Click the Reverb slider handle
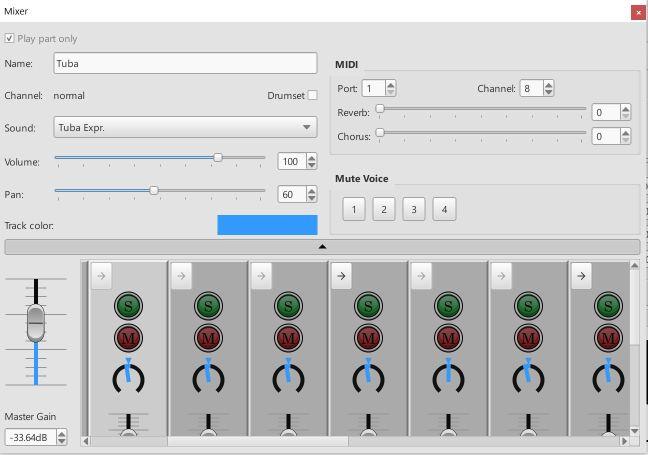The image size is (648, 455). (380, 109)
